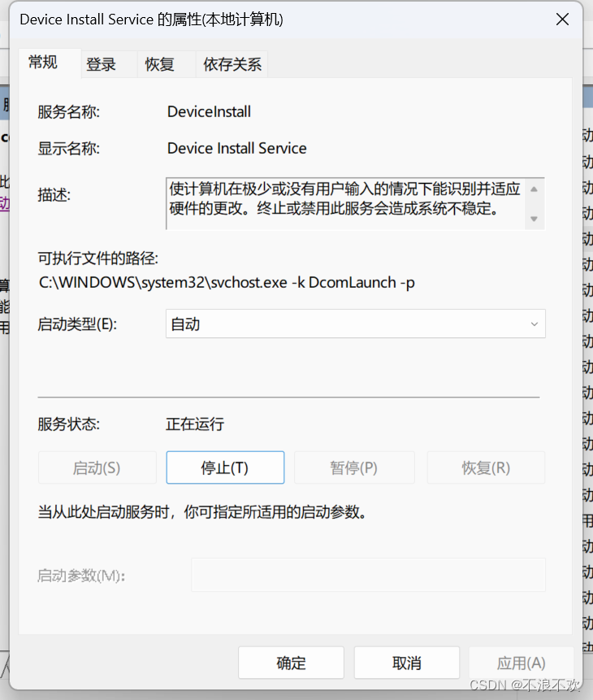Click the display name Device Install Service

(237, 148)
